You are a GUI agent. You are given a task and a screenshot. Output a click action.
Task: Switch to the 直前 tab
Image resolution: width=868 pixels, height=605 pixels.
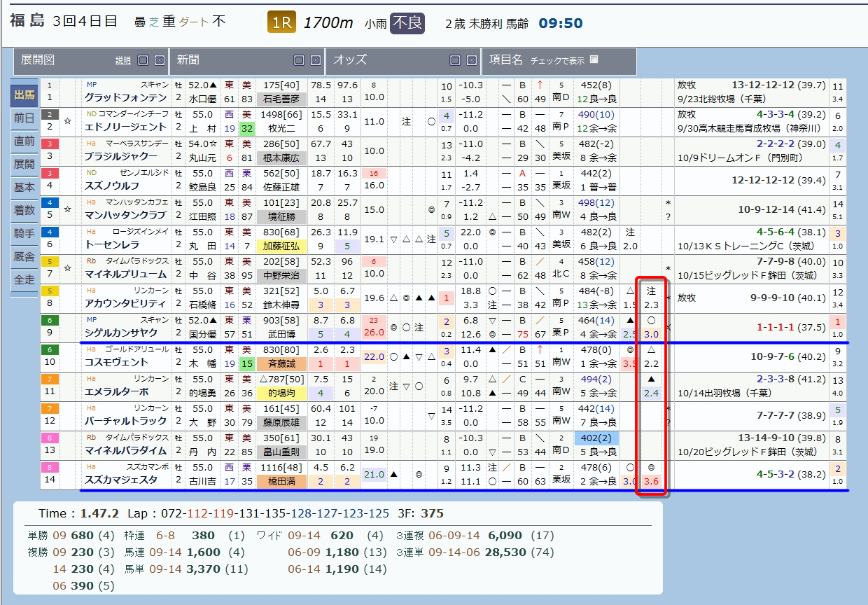24,141
